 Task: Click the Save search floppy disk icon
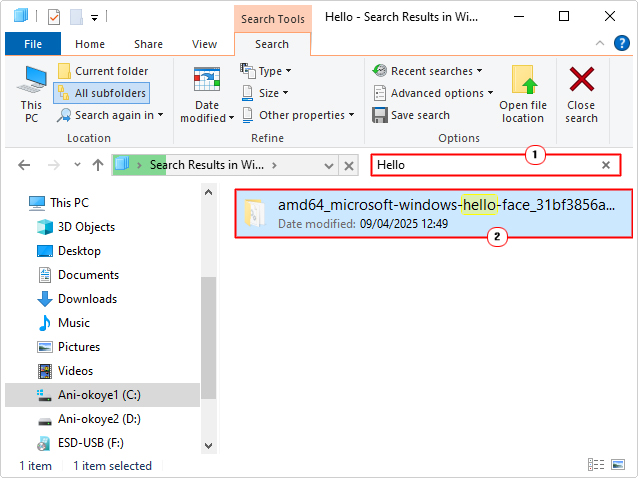pyautogui.click(x=379, y=115)
